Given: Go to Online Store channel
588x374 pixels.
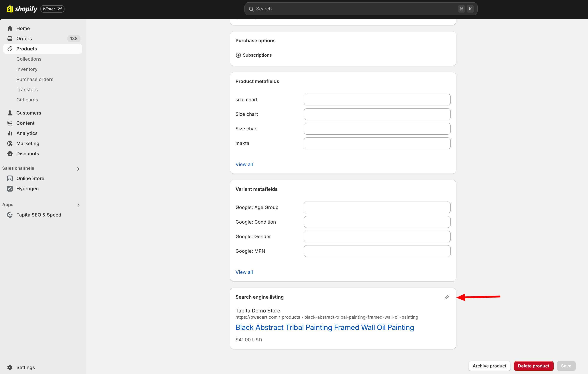Looking at the screenshot, I should pos(30,178).
